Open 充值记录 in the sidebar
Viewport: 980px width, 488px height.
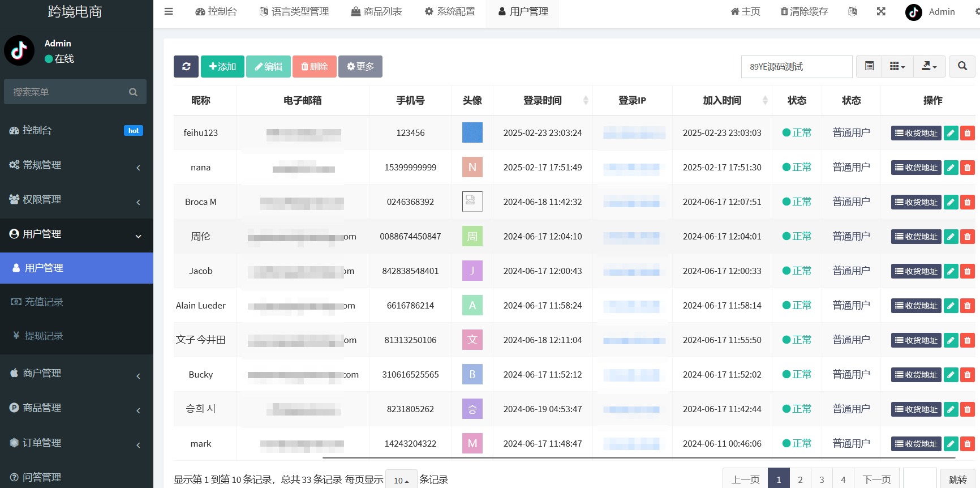click(44, 302)
